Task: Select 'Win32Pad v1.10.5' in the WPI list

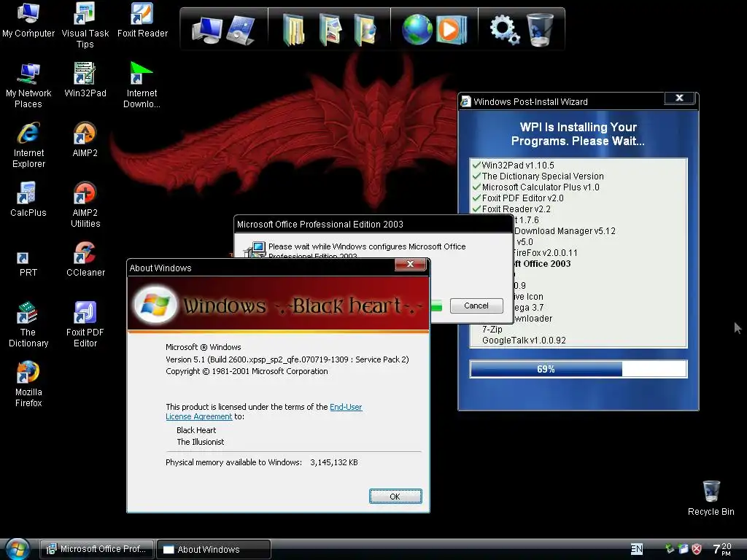Action: [x=518, y=166]
